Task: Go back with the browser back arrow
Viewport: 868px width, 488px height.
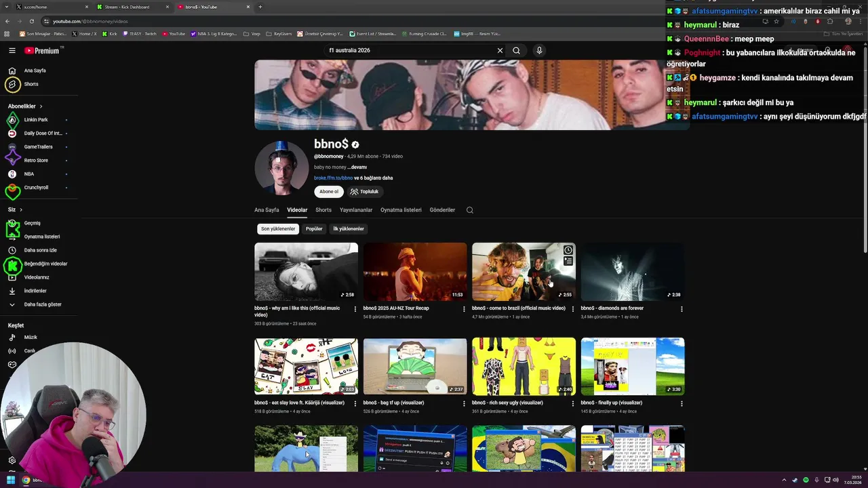Action: [x=8, y=21]
